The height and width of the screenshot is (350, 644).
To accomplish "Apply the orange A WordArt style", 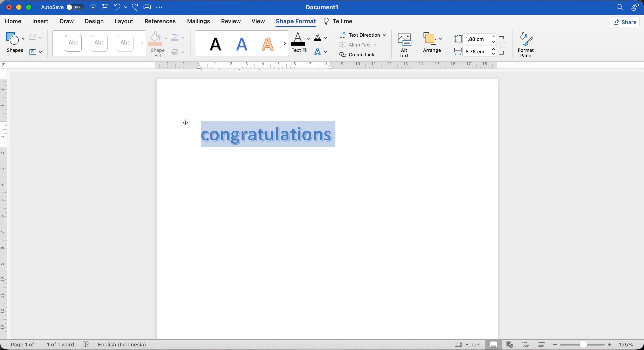I will [x=267, y=44].
